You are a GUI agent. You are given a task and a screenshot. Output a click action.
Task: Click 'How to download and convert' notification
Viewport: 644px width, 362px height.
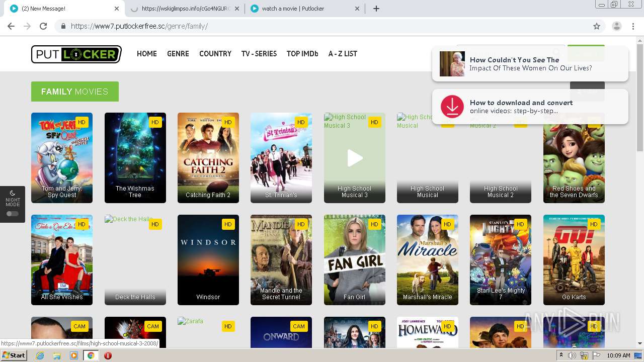[x=530, y=107]
